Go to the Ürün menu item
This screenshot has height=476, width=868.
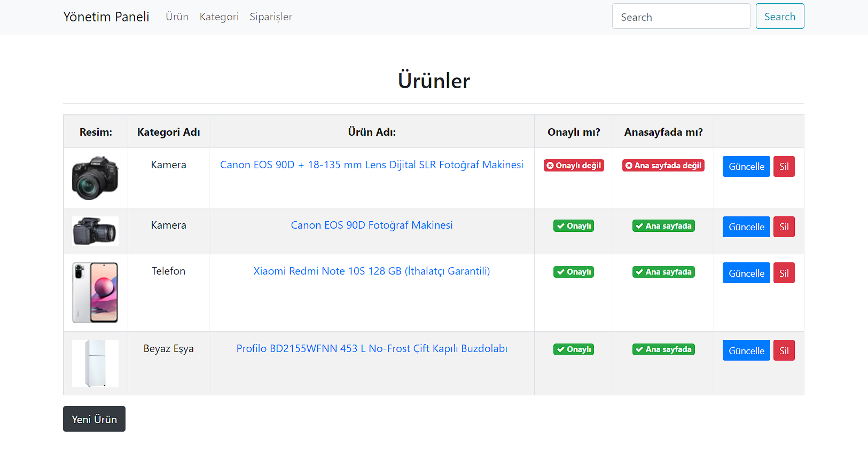pyautogui.click(x=177, y=17)
